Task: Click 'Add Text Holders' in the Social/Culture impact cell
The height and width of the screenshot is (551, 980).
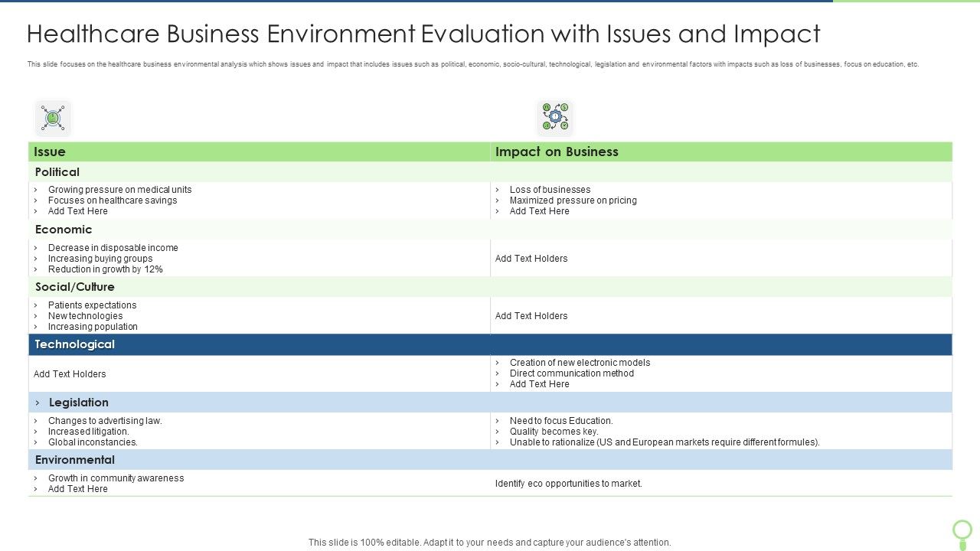Action: pos(531,316)
